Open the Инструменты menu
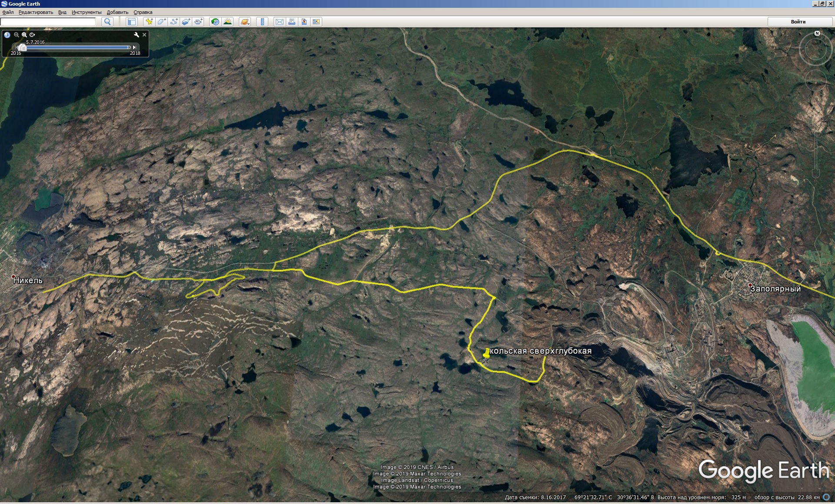The width and height of the screenshot is (835, 504). pyautogui.click(x=87, y=12)
